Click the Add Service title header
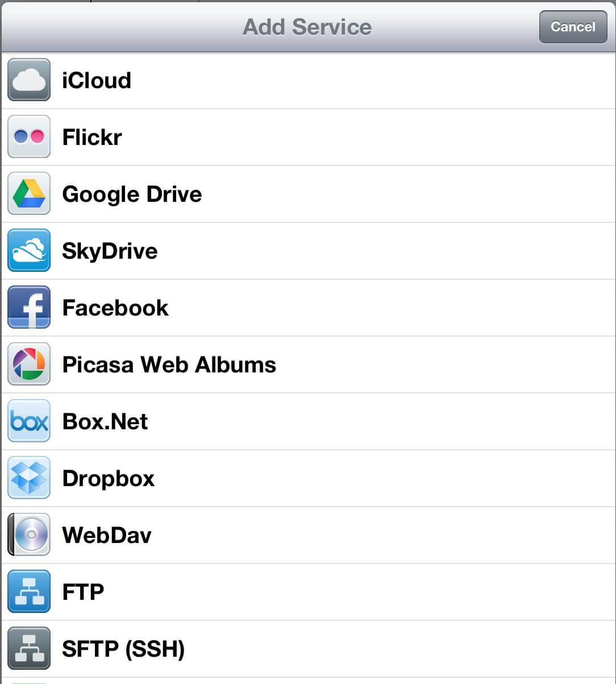616x684 pixels. [307, 27]
